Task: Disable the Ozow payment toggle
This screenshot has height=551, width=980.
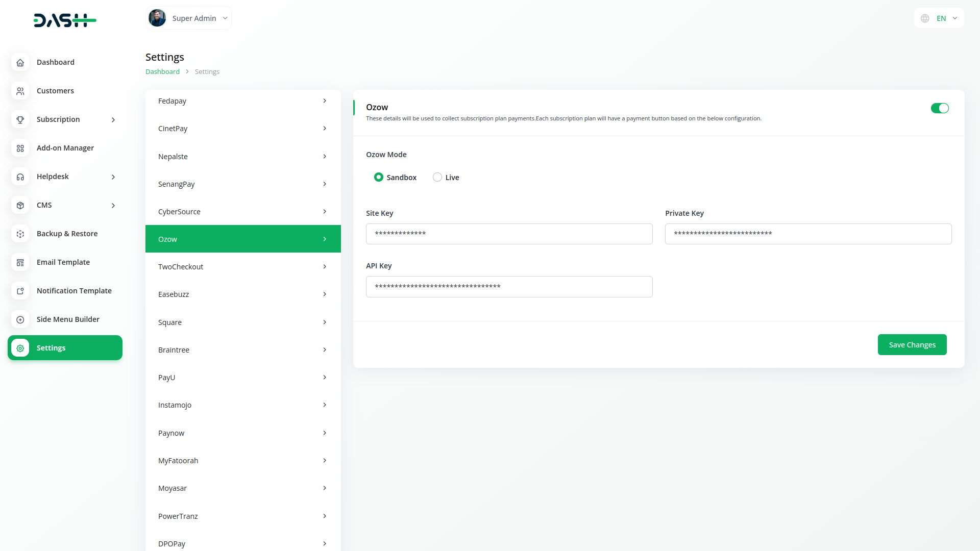Action: (939, 108)
